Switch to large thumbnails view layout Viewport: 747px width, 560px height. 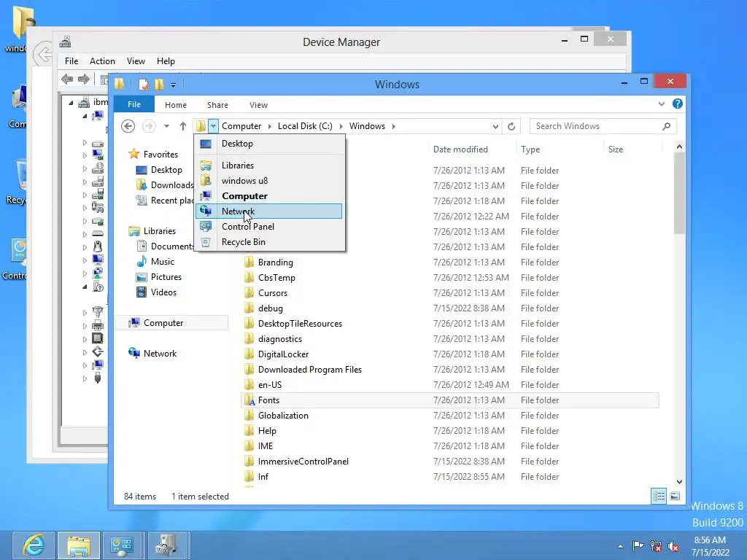675,496
